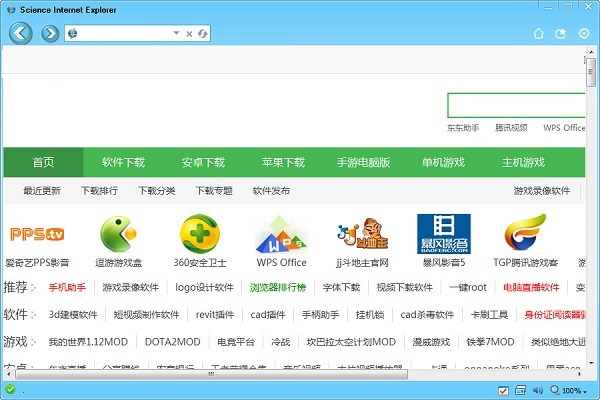Open the 坎巴拉太空计划MOD link
This screenshot has height=400, width=600.
click(x=351, y=342)
